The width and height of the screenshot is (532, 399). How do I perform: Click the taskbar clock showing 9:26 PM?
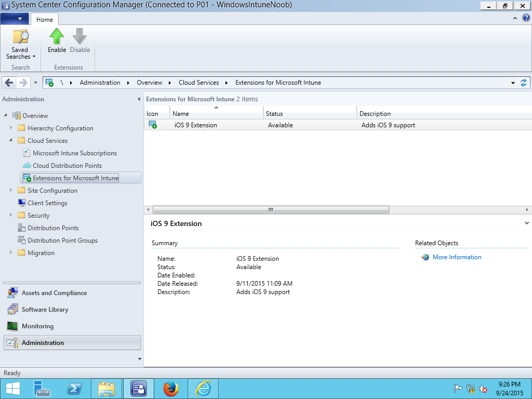click(x=509, y=389)
